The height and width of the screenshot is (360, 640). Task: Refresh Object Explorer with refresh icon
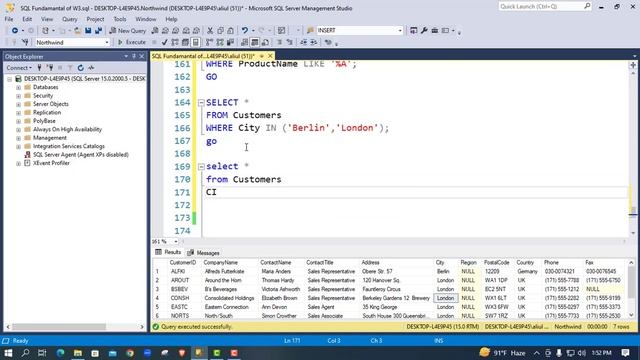[x=80, y=68]
